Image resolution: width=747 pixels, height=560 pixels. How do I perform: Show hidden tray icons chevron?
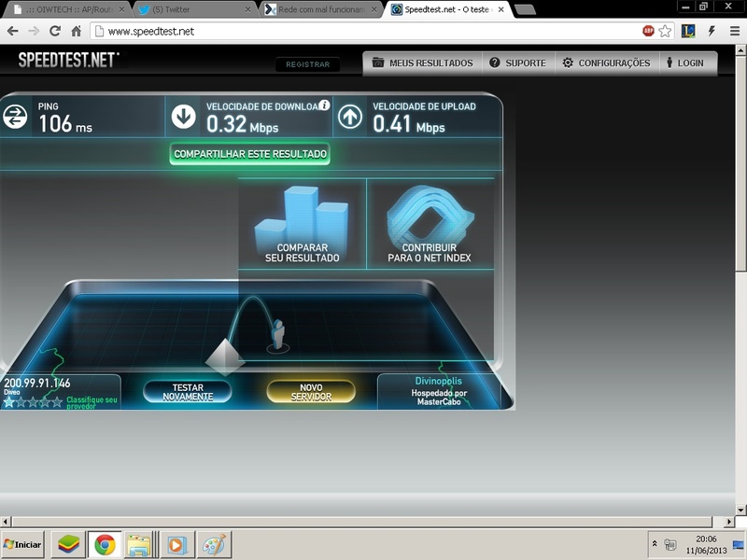[x=655, y=543]
